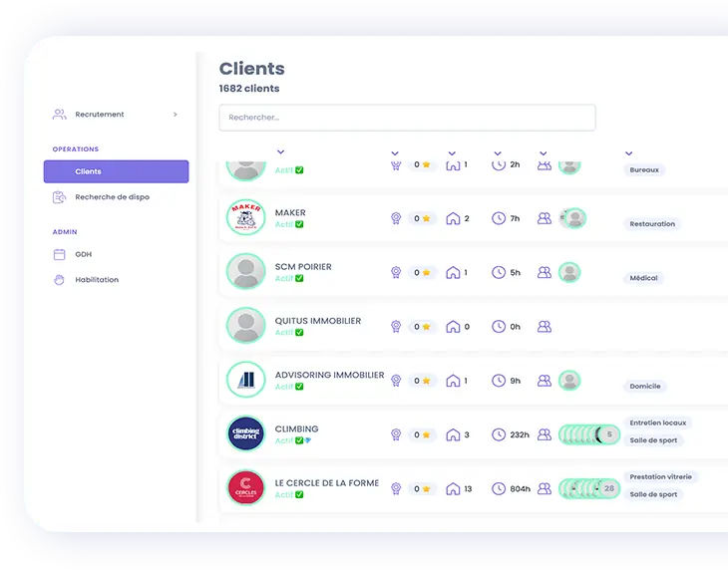This screenshot has width=728, height=570.
Task: Click the badge icon in SCM POIRIER row
Action: point(396,272)
